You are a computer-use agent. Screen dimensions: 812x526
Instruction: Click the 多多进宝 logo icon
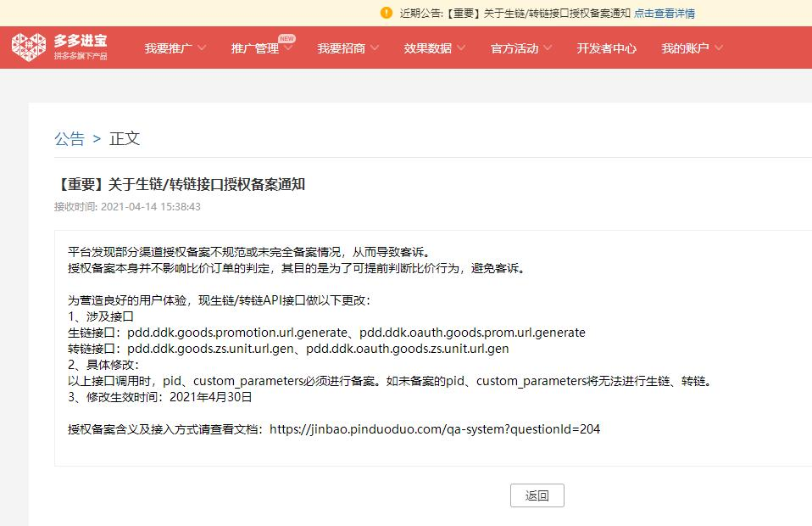pyautogui.click(x=29, y=48)
